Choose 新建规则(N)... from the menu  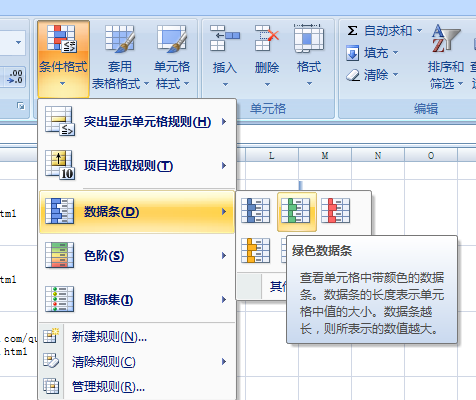pos(137,337)
